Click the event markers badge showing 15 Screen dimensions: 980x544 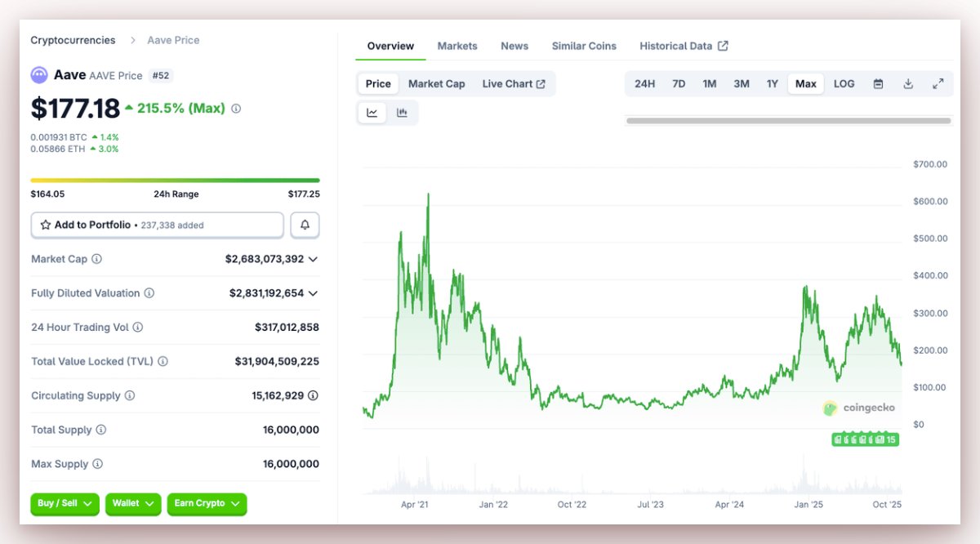pyautogui.click(x=865, y=439)
